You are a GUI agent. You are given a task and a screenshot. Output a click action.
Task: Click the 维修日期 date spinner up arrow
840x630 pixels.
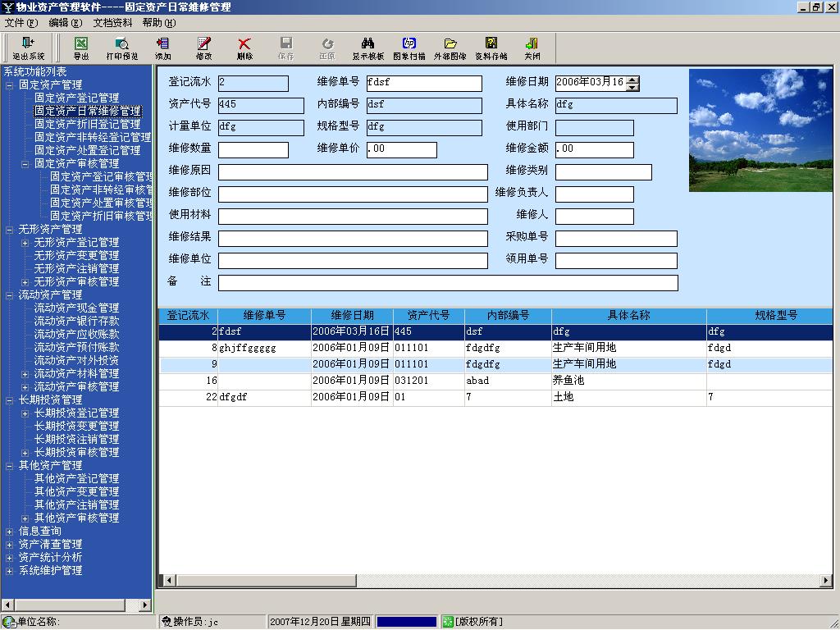click(x=632, y=79)
